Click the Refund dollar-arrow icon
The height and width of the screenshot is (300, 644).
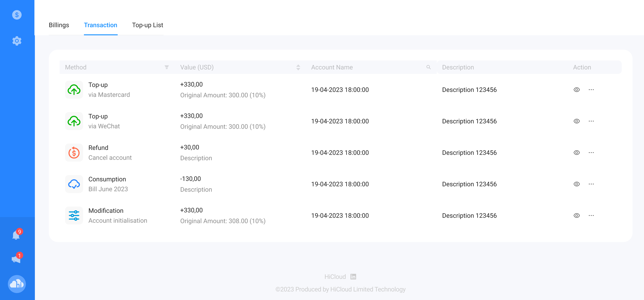(x=74, y=153)
